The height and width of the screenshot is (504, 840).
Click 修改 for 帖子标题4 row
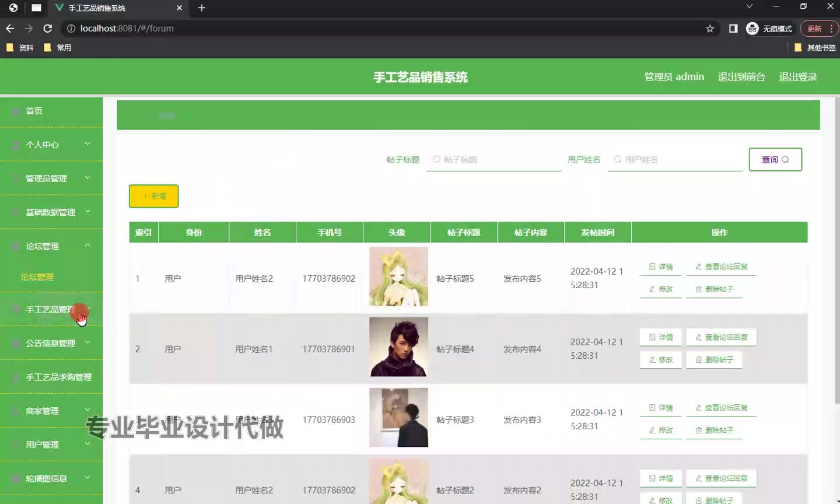coord(661,359)
